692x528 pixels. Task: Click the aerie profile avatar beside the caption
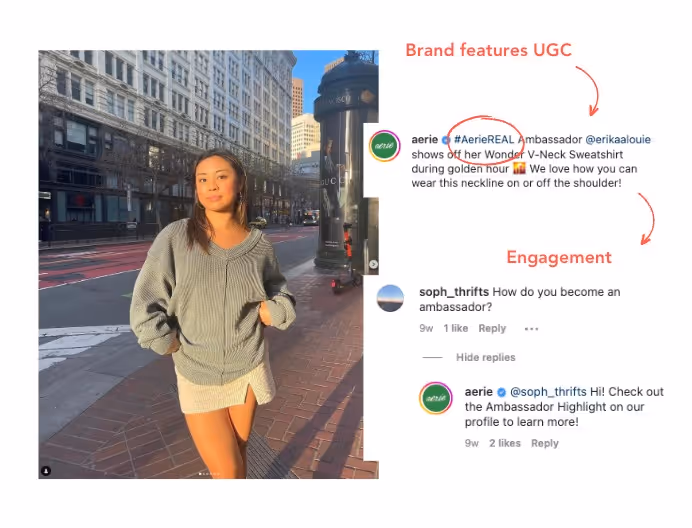click(x=384, y=146)
